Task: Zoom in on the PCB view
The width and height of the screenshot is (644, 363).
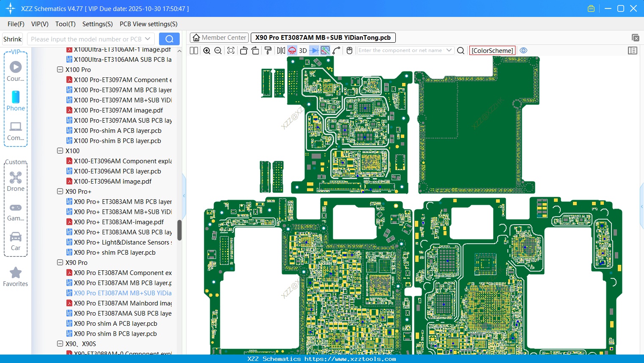Action: 207,50
